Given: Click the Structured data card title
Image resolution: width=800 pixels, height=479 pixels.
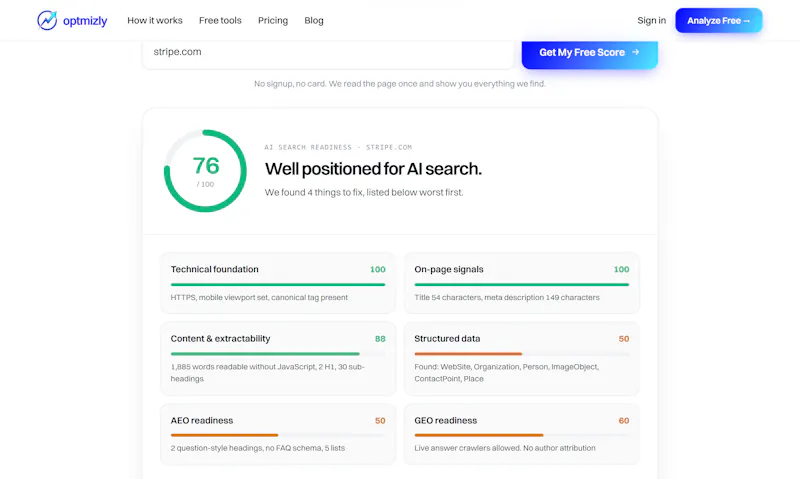Looking at the screenshot, I should coord(447,339).
